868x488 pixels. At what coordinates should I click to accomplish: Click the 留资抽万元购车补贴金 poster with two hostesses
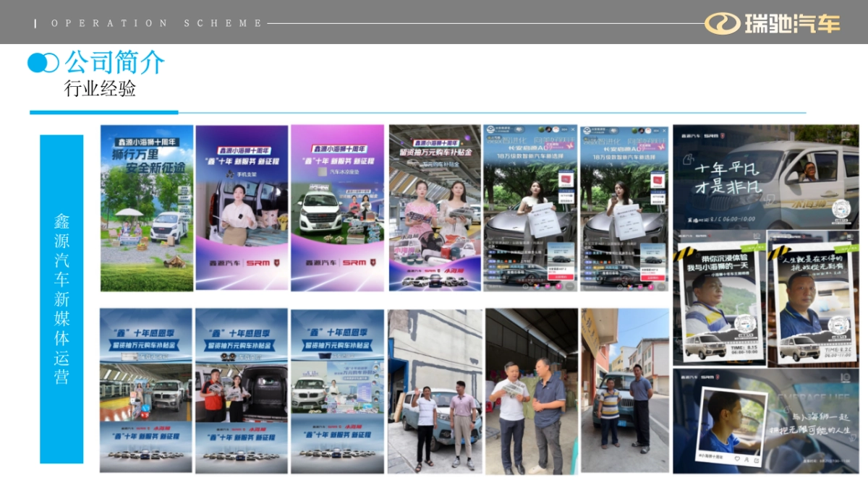(x=435, y=208)
